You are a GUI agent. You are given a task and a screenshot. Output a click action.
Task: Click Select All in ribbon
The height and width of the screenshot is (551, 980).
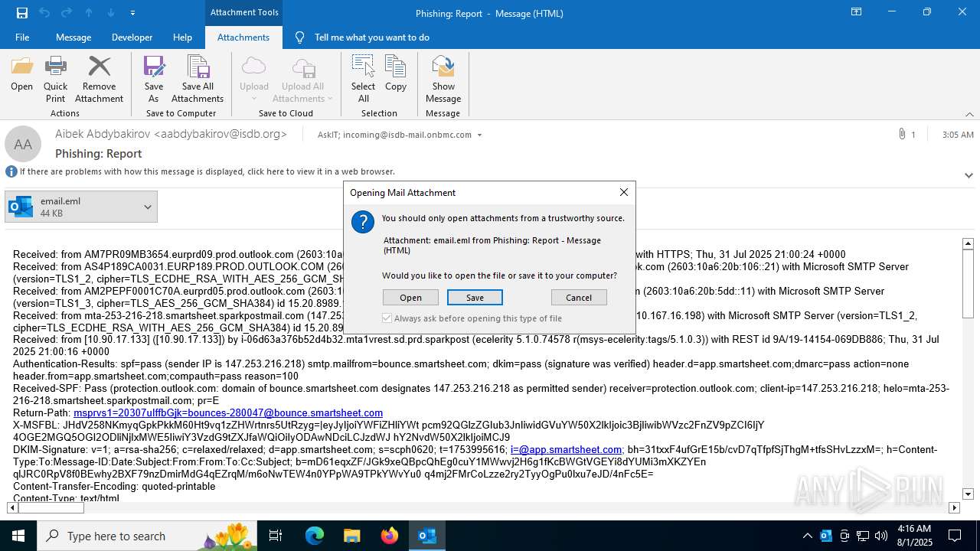[x=363, y=79]
